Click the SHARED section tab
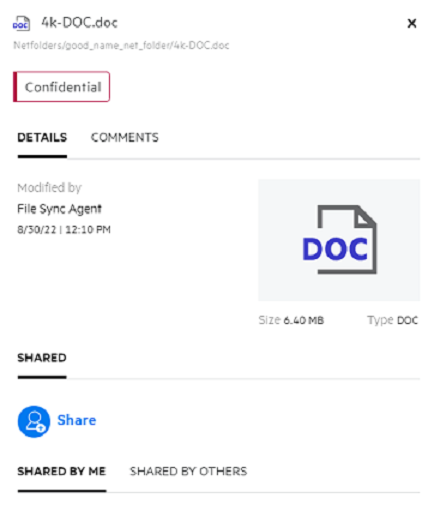This screenshot has width=440, height=510. (x=42, y=358)
